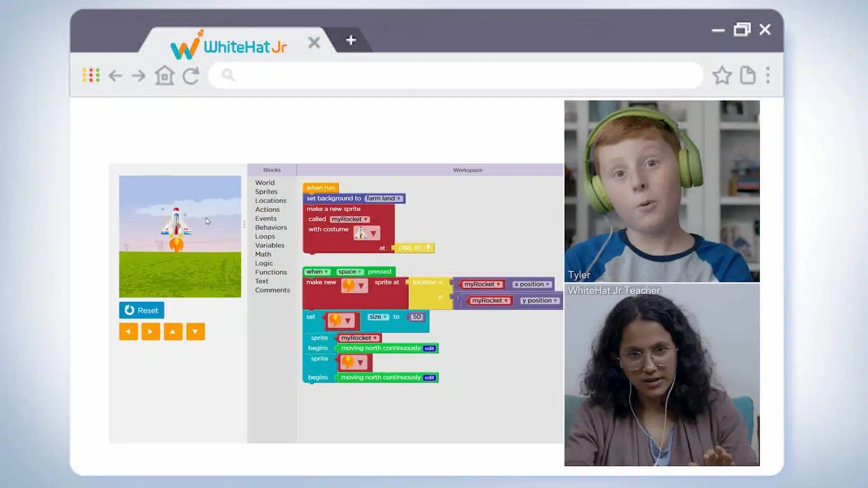
Task: Click the back navigation arrow
Action: [115, 75]
